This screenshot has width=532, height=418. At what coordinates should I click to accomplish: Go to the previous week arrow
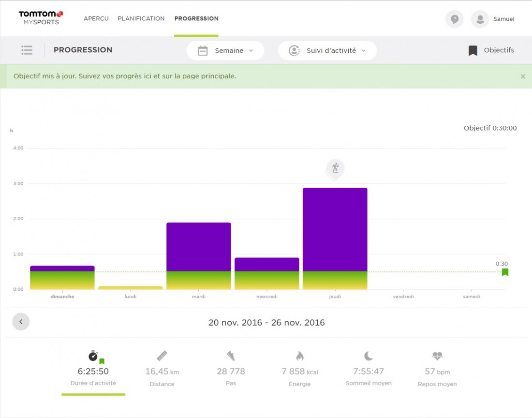21,322
